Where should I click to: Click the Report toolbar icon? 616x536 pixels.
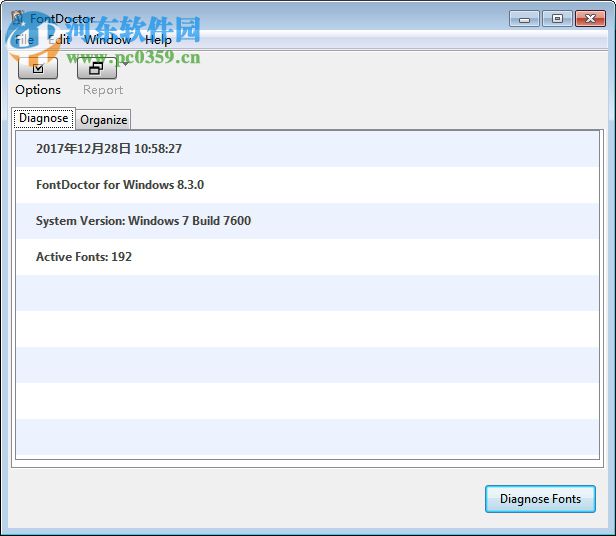click(x=97, y=68)
